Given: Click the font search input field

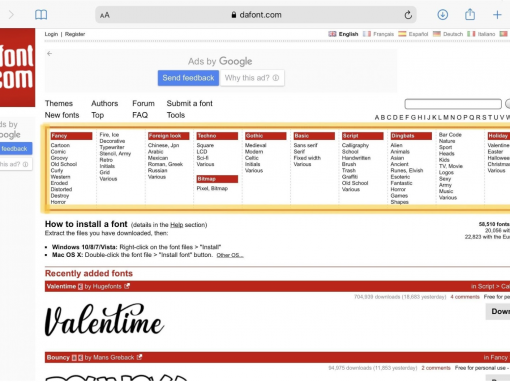Looking at the screenshot, I should pos(453,104).
